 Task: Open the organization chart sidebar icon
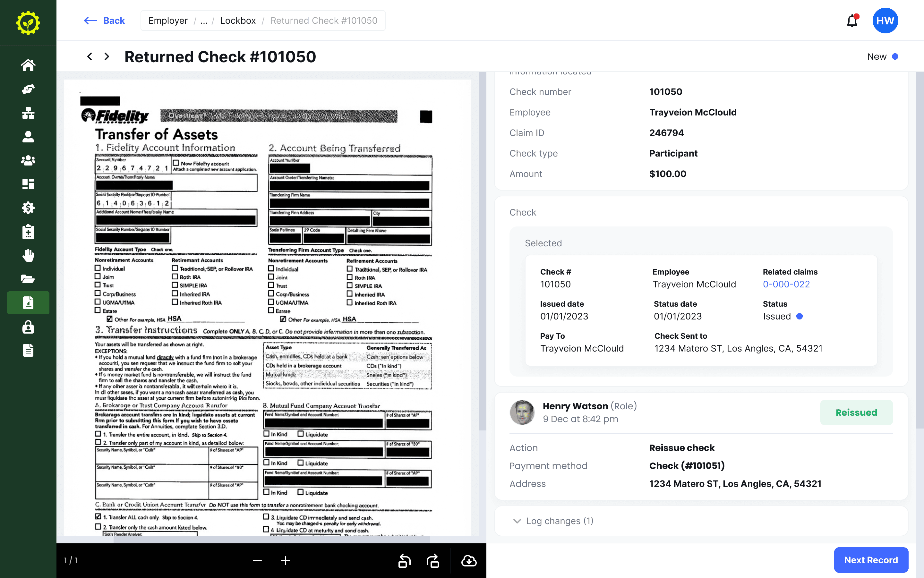28,113
